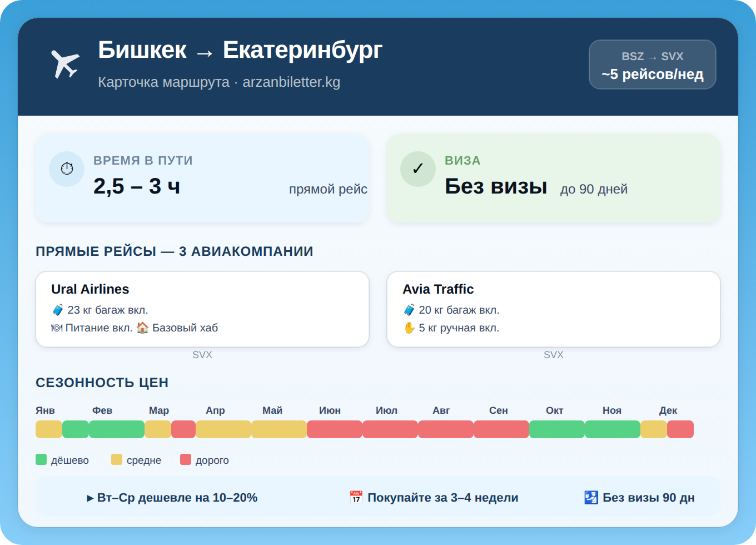Click the passport icon near Без визы 90 дн
Image resolution: width=756 pixels, height=545 pixels.
590,497
